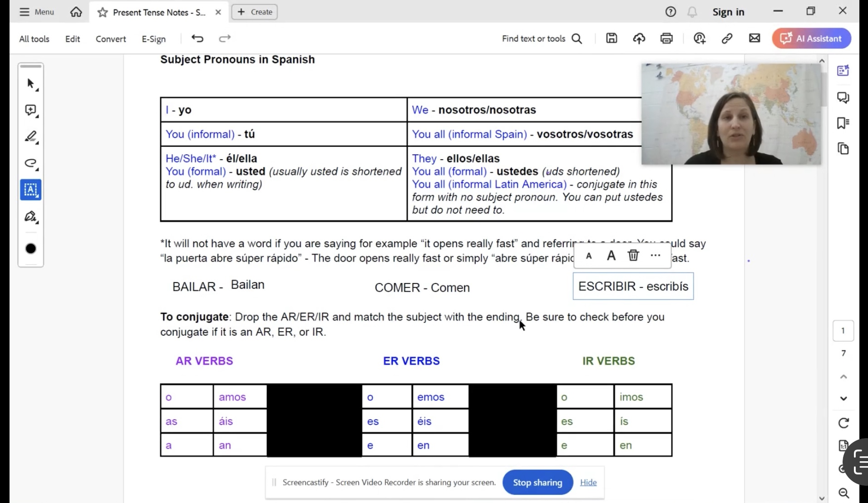
Task: Select the Draw freehand loop tool
Action: pyautogui.click(x=31, y=163)
